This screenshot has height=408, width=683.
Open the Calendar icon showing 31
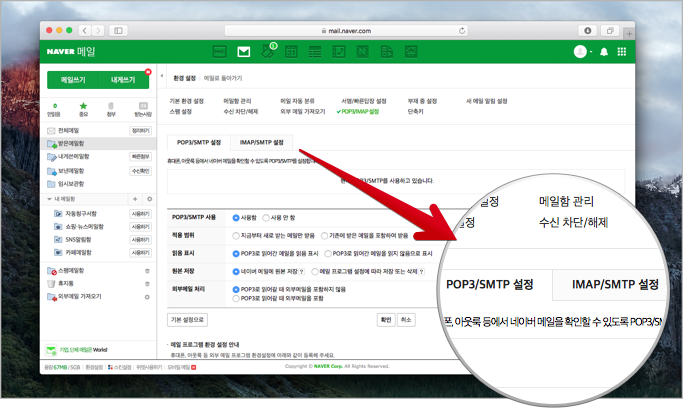coord(291,52)
